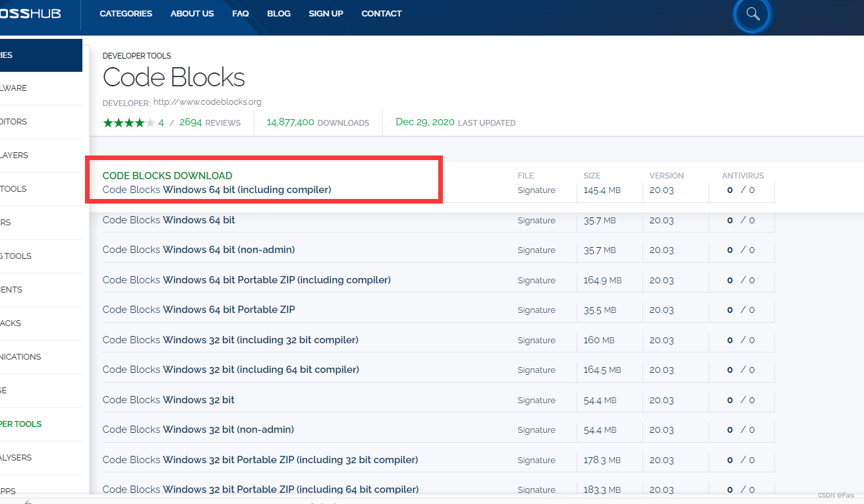Download 32 bit Portable ZIP (including 64 bit compiler)

260,490
